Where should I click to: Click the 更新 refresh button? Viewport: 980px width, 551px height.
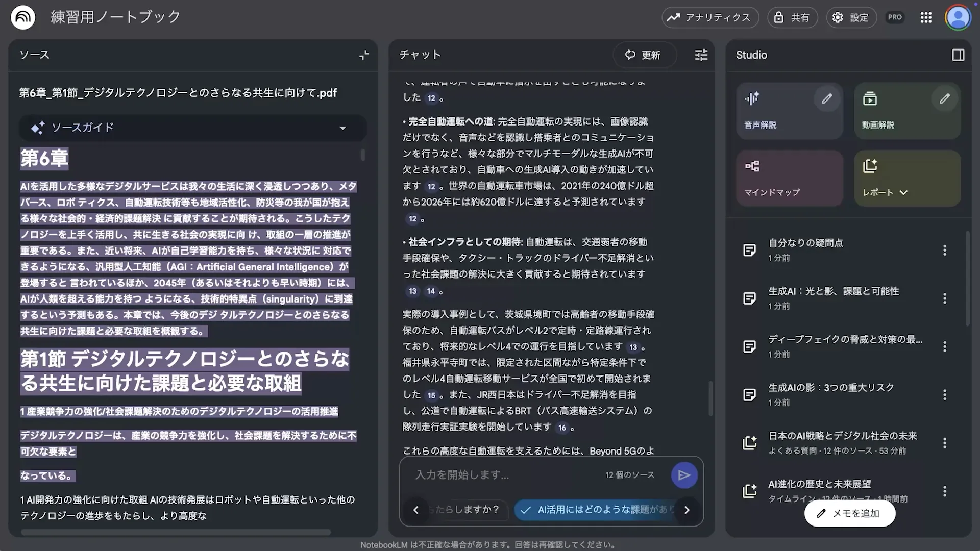tap(645, 55)
